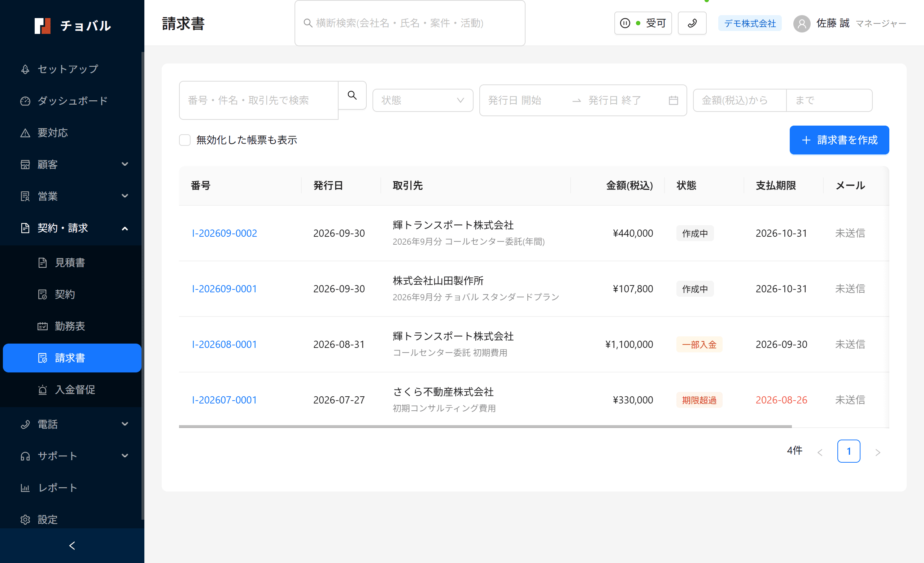This screenshot has width=924, height=563.
Task: Select page 1 in pagination
Action: coord(849,451)
